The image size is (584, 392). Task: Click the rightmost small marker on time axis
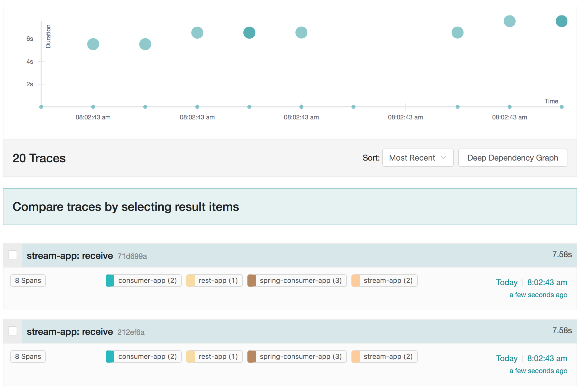561,107
